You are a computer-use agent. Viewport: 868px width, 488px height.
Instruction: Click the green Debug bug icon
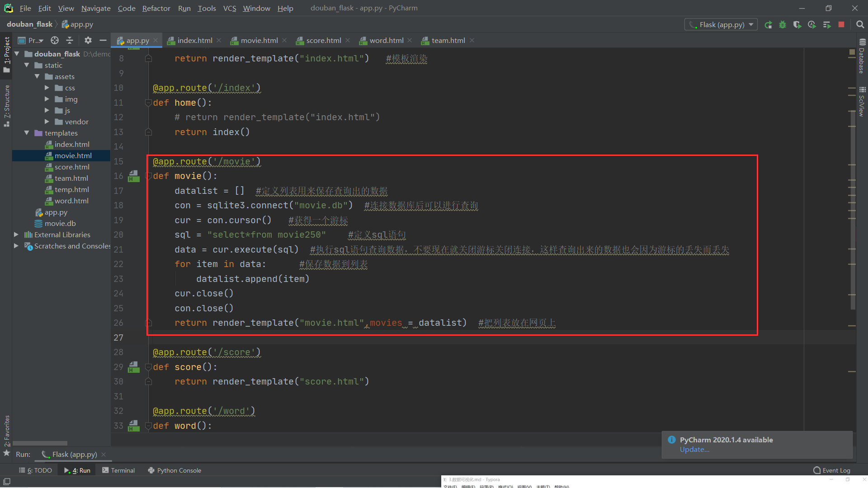coord(783,25)
